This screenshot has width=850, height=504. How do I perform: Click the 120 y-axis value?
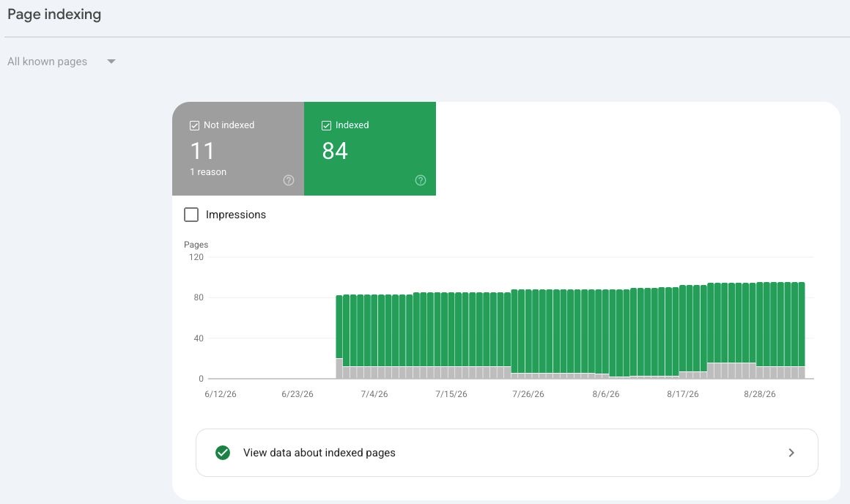pyautogui.click(x=196, y=257)
